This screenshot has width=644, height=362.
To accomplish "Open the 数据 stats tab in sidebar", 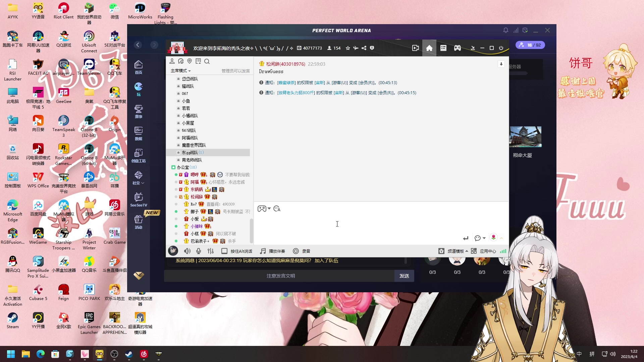I will coord(139,134).
